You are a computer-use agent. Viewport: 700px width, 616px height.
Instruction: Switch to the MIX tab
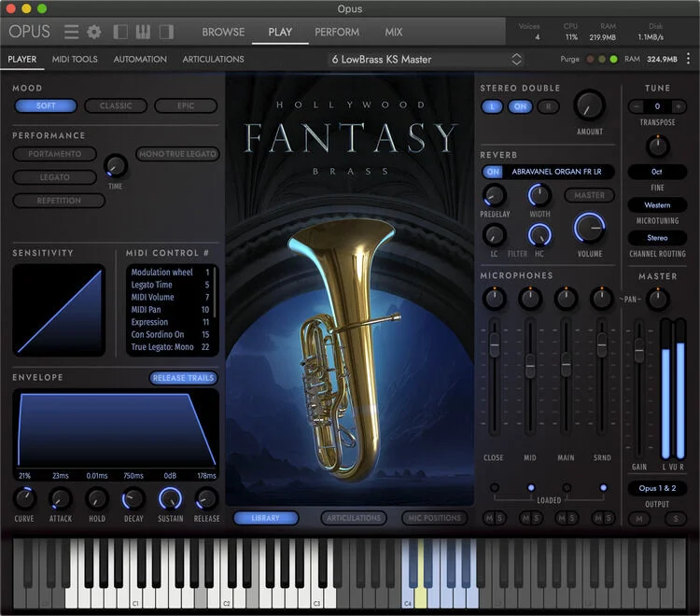[x=393, y=32]
